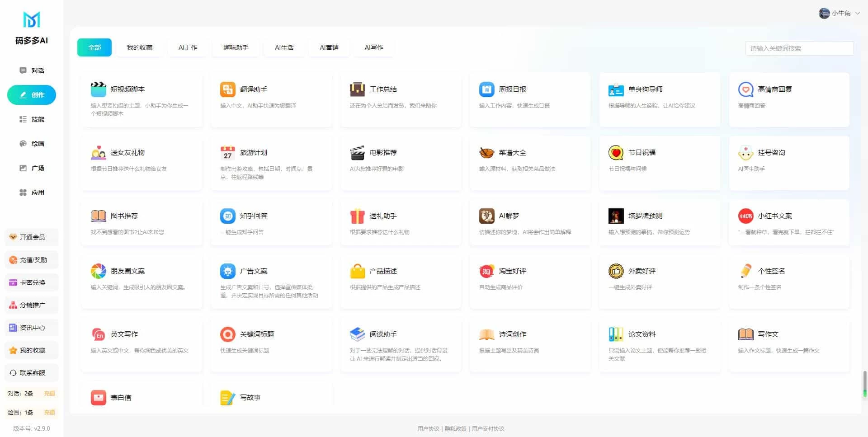This screenshot has height=437, width=868.
Task: Click the 淘宝好评 icon
Action: tap(486, 271)
